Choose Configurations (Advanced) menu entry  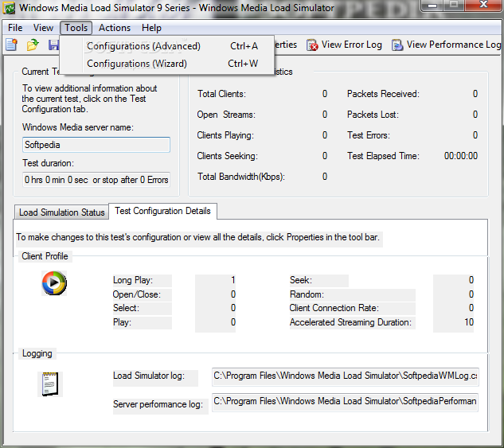pos(167,46)
